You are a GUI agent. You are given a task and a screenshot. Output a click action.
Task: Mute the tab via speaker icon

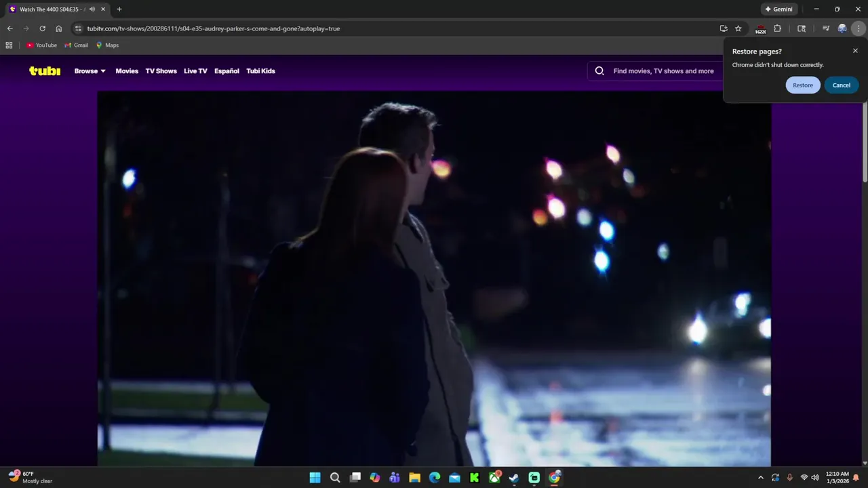point(92,9)
